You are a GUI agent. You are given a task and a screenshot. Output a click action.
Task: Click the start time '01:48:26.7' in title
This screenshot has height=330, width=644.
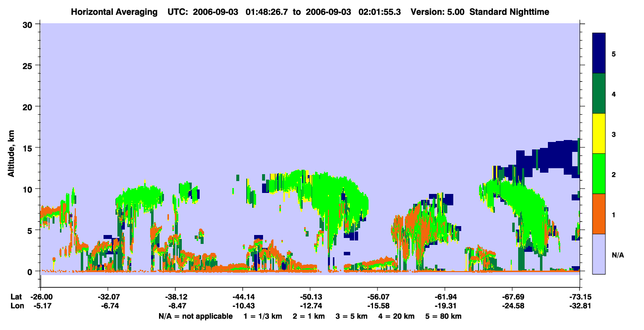coord(267,11)
